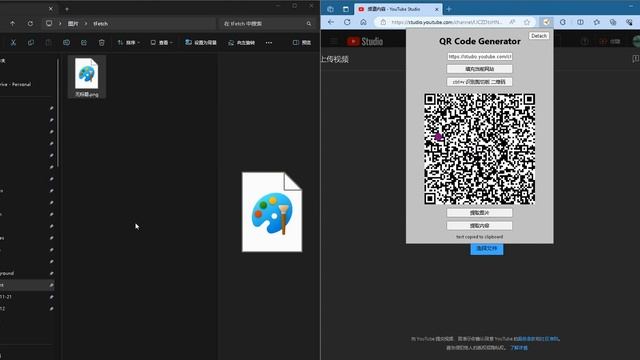Expand chevron between 图片 and tfetch
This screenshot has height=360, width=640.
[86, 24]
